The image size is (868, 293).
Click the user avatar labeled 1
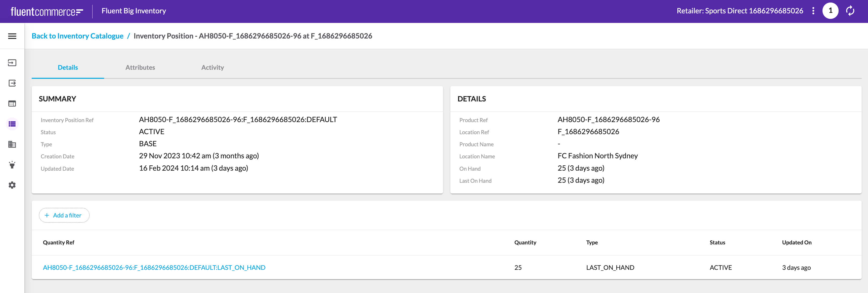[830, 11]
